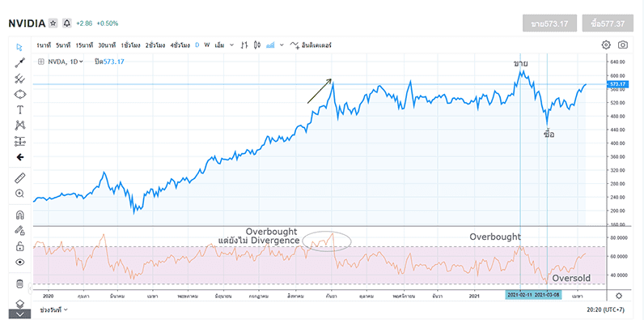Expand NVDA, 1D legend dropdown
644x320 pixels.
(x=82, y=62)
